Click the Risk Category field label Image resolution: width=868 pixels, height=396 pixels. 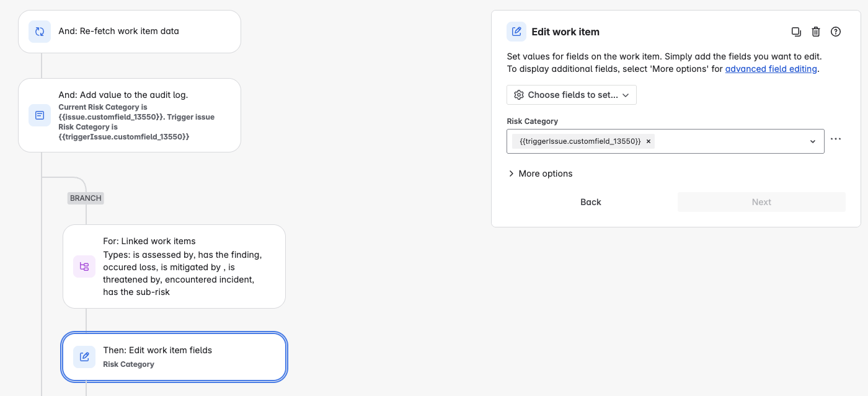point(533,121)
